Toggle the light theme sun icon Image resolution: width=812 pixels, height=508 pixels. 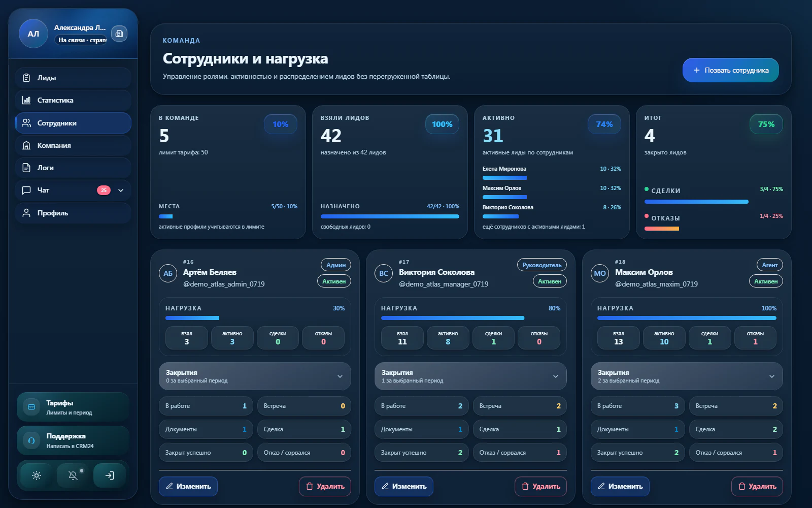[x=37, y=475]
